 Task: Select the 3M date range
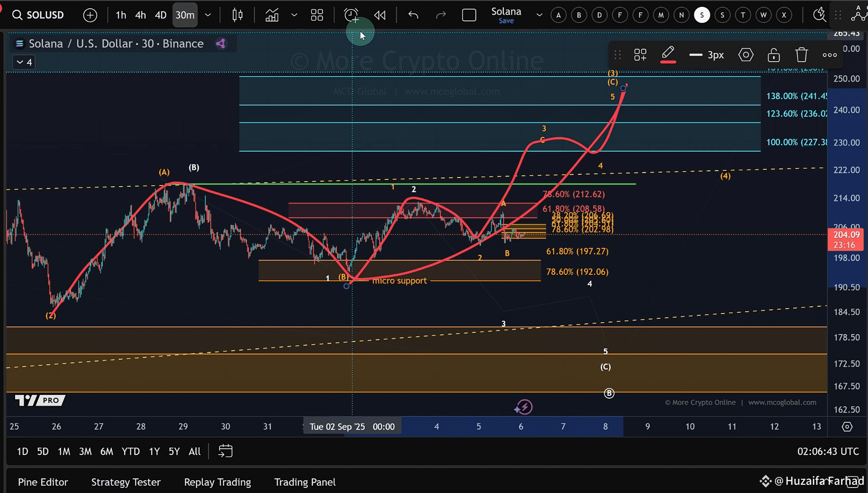pos(85,451)
